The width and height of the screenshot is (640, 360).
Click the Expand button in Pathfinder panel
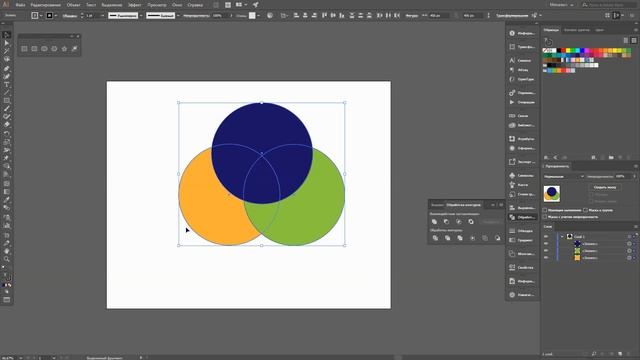(x=491, y=222)
